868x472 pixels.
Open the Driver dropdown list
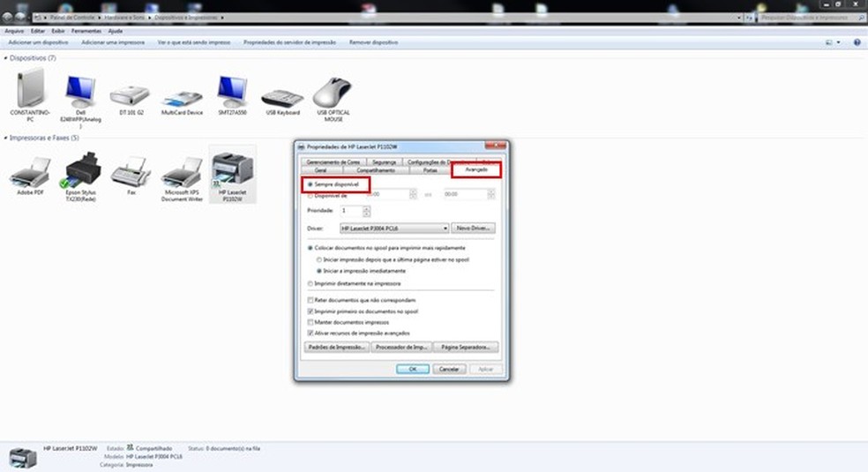(x=445, y=228)
